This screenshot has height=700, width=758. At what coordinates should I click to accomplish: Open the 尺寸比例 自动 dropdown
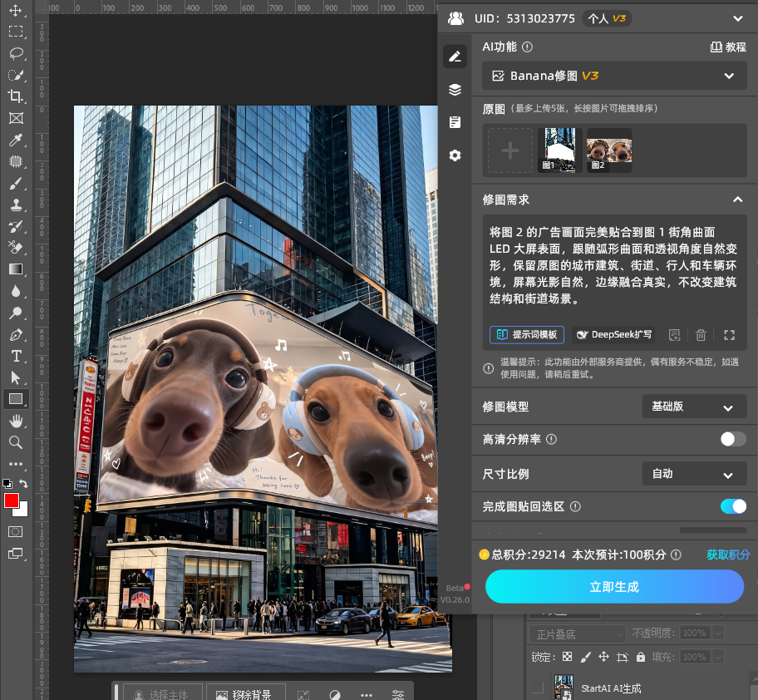coord(694,474)
